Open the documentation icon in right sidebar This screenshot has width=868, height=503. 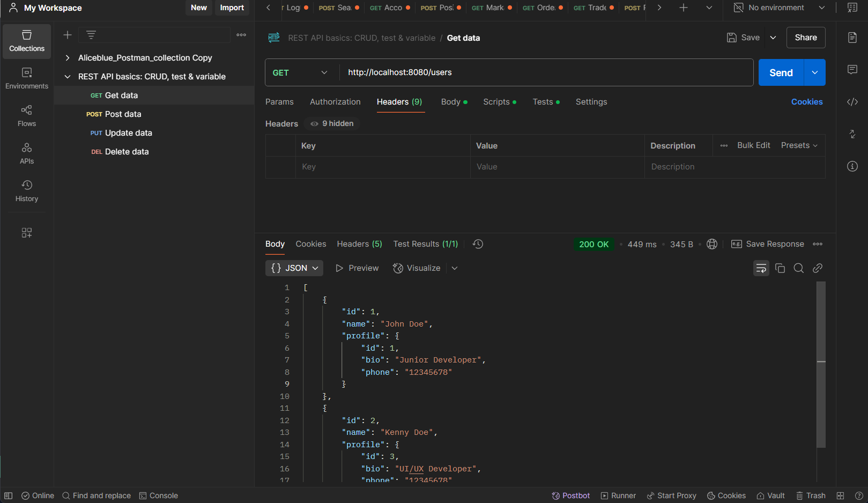(x=852, y=38)
